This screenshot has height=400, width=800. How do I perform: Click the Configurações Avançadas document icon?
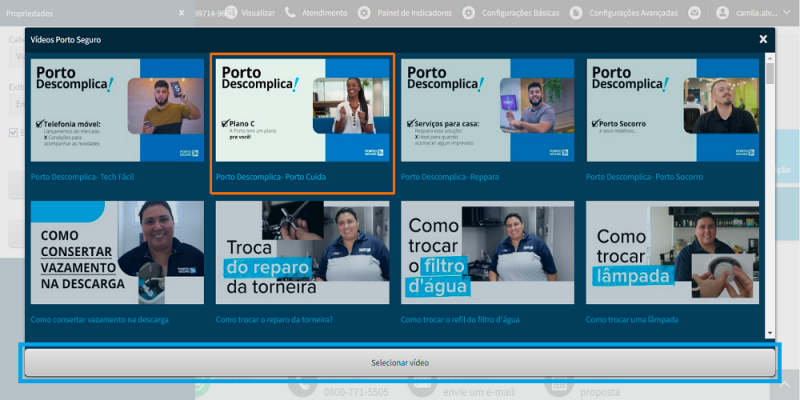[576, 13]
